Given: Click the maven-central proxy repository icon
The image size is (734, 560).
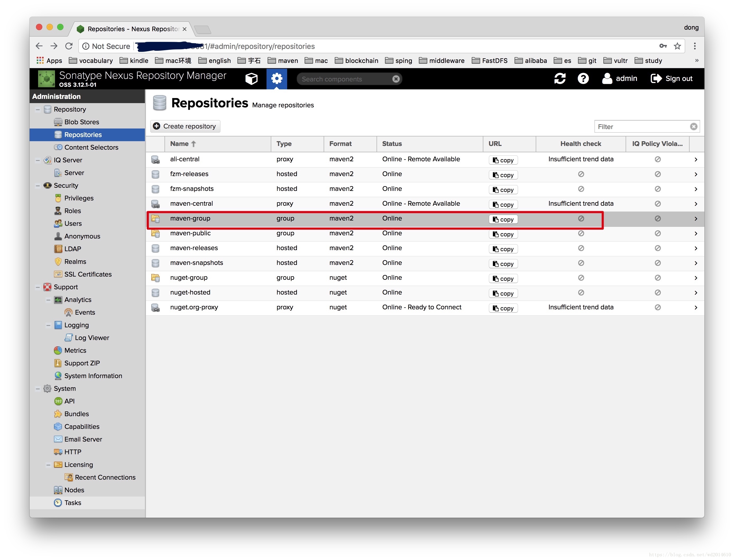Looking at the screenshot, I should point(155,204).
